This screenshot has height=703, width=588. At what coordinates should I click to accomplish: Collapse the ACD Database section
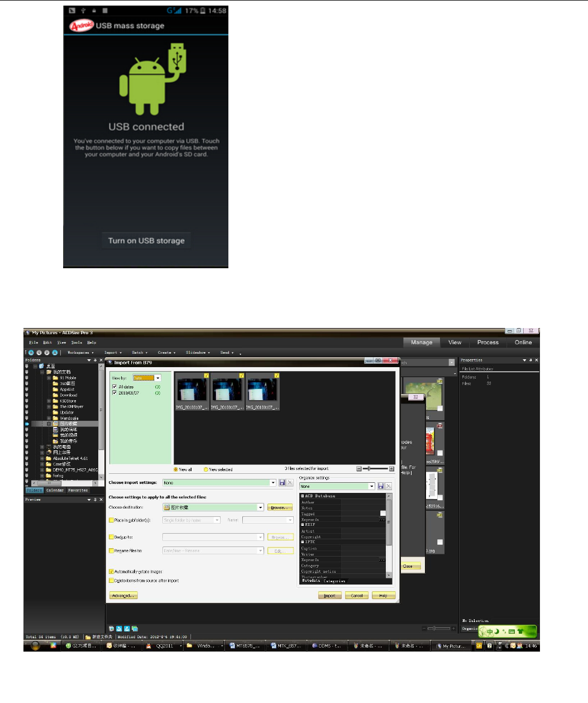click(303, 496)
